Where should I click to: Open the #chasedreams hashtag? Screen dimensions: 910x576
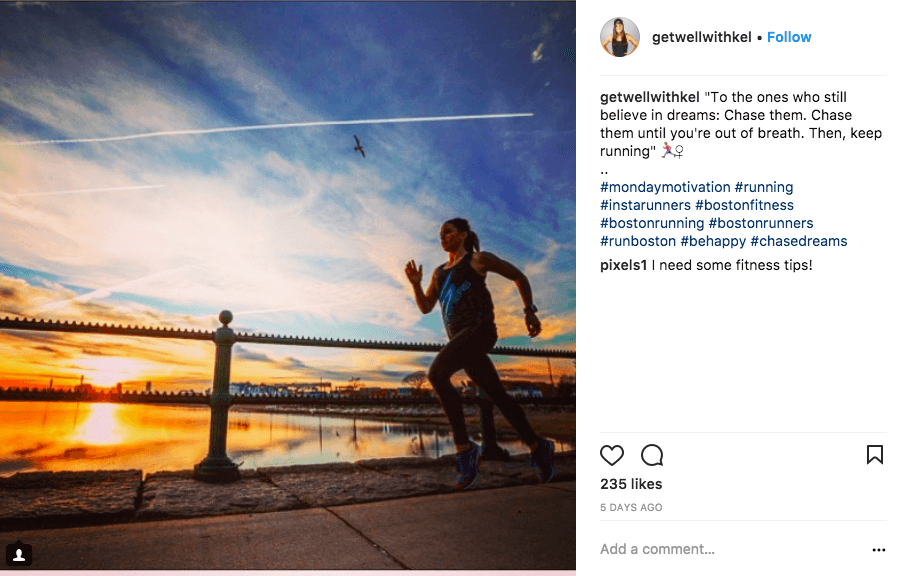pos(799,241)
